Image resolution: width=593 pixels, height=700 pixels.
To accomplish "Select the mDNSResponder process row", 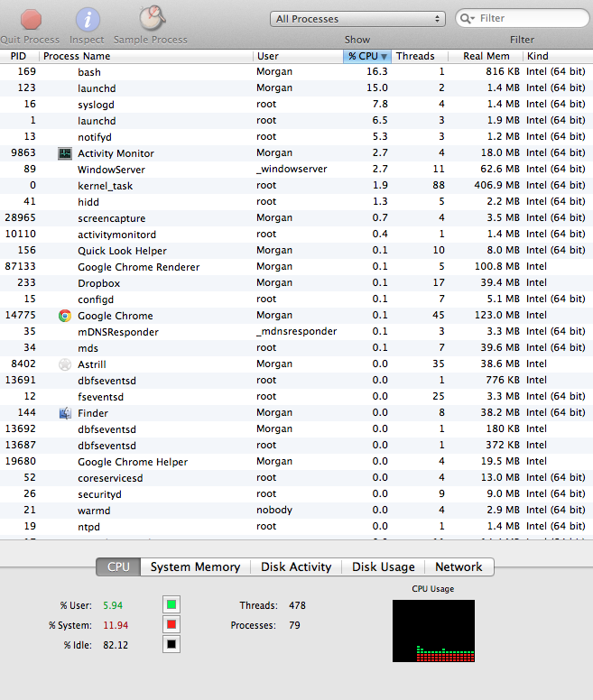I will click(x=296, y=332).
